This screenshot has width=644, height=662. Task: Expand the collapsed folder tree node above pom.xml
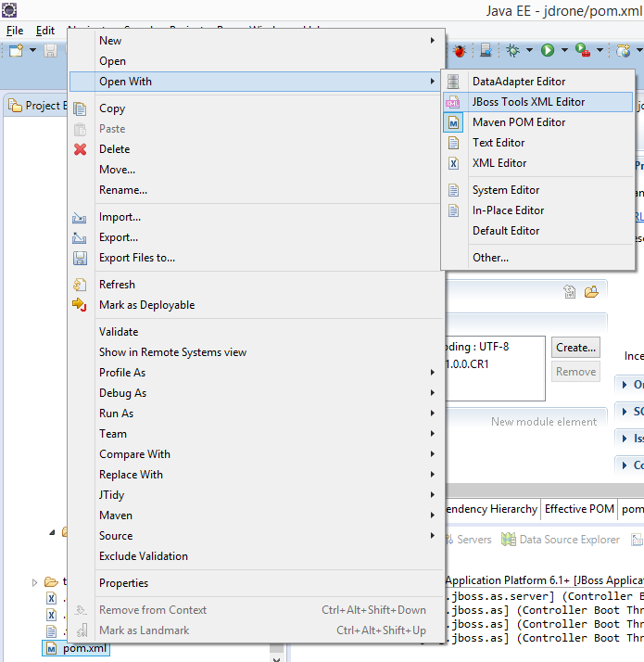(34, 582)
